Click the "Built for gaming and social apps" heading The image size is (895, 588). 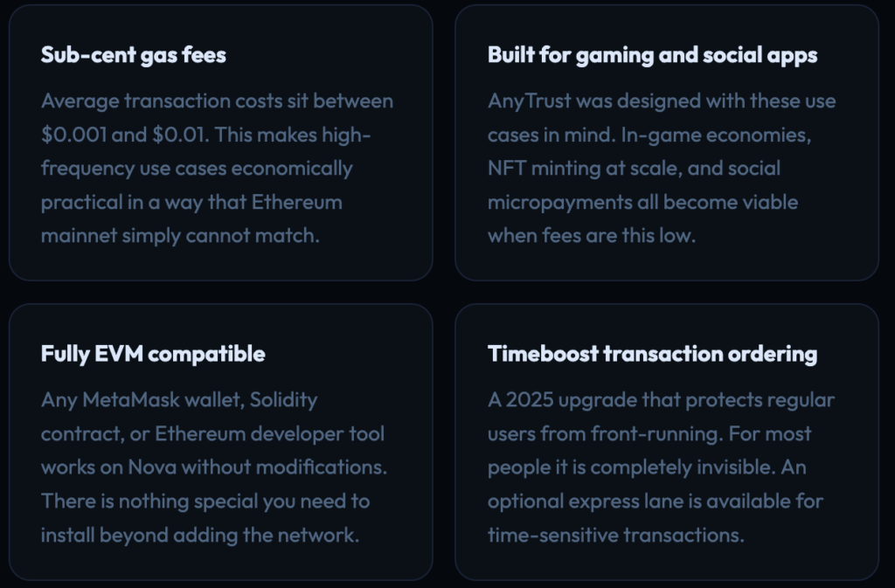pos(652,55)
